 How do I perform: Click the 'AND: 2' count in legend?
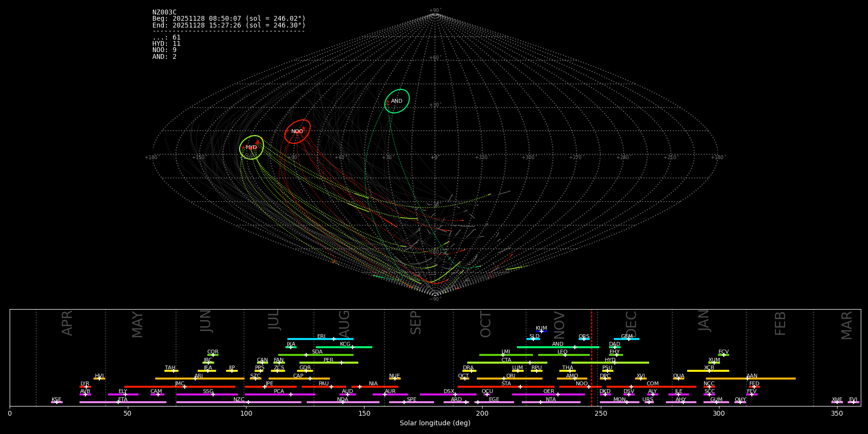[164, 57]
